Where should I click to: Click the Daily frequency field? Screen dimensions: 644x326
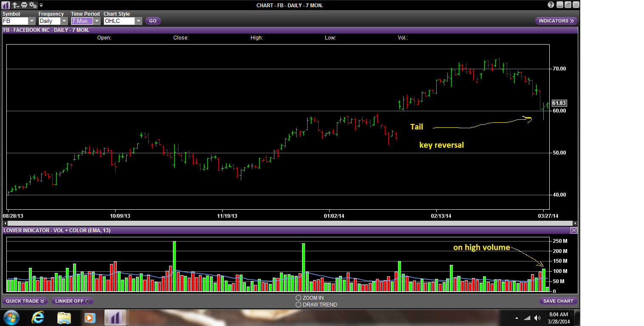pyautogui.click(x=50, y=21)
